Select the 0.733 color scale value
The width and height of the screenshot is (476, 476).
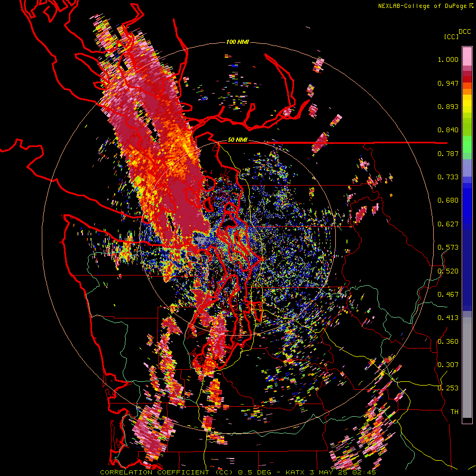pos(448,177)
